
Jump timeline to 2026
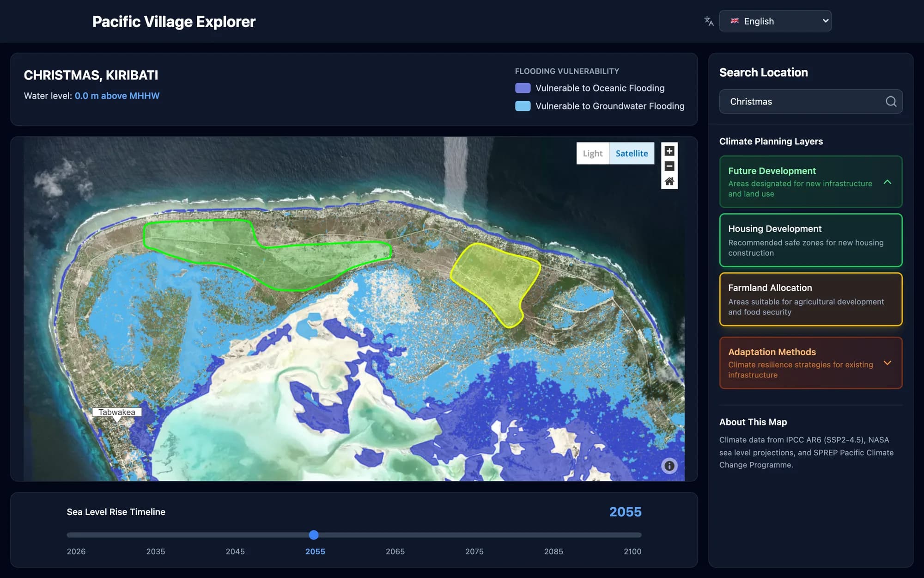click(76, 551)
